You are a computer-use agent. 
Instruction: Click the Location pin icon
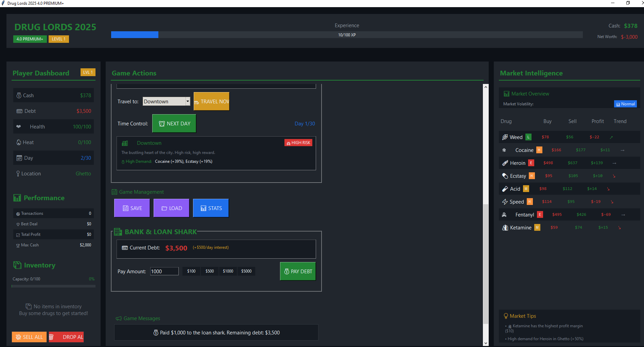coord(18,174)
